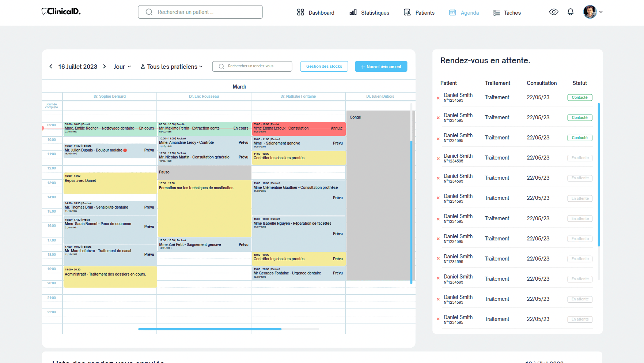The width and height of the screenshot is (644, 363).
Task: Remove last visible Daniel Smith row red X
Action: pos(438,319)
